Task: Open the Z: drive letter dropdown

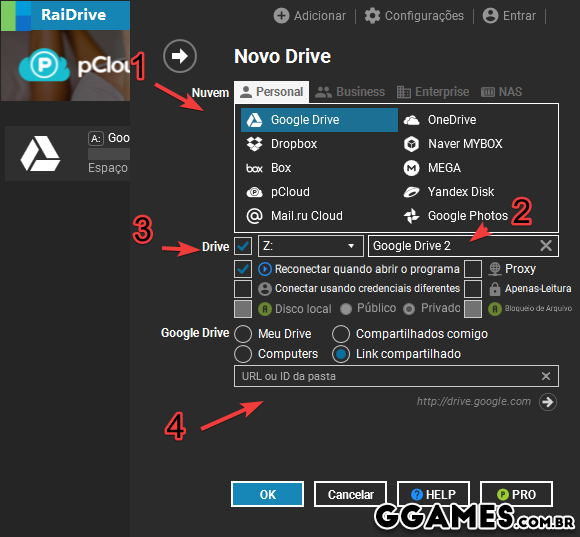Action: 311,246
